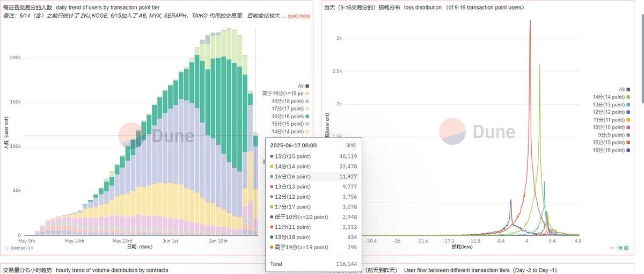Viewport: 644px width, 274px height.
Task: Click the 2025-06-17 00:00 tooltip header
Action: (x=293, y=145)
